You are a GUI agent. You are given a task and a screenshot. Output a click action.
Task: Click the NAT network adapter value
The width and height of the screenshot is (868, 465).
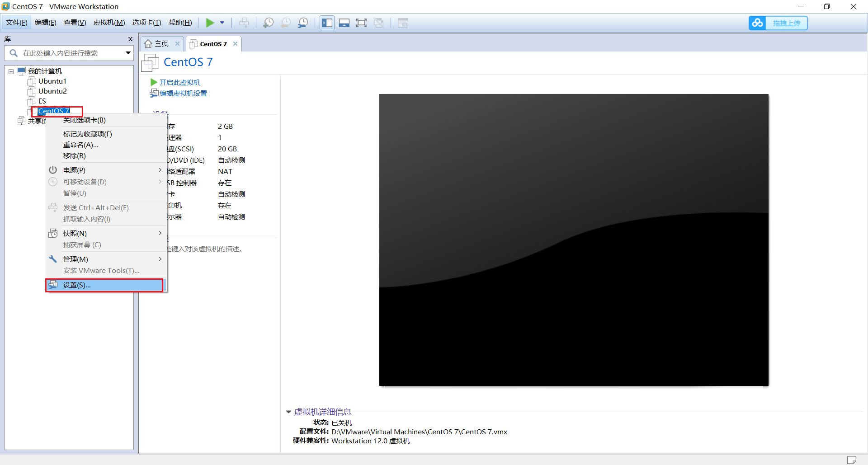coord(225,172)
